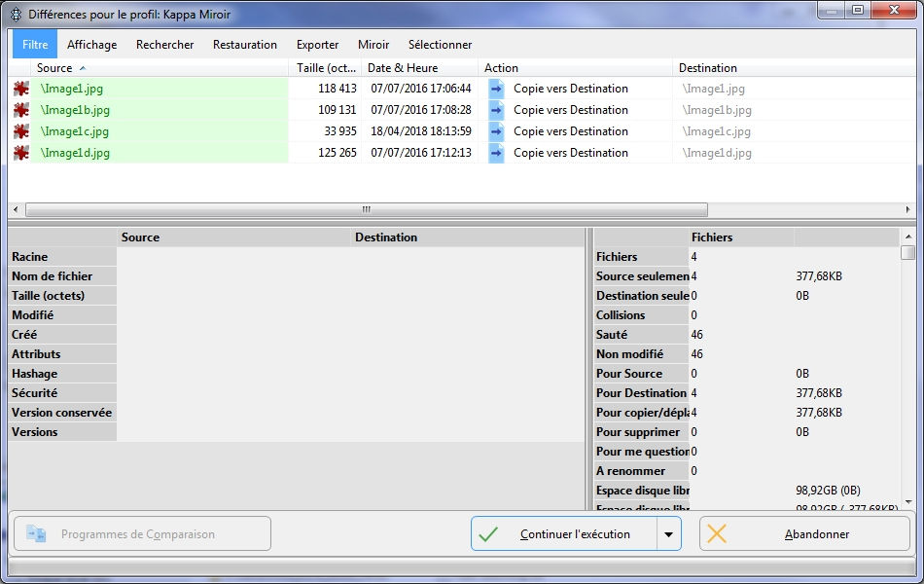Viewport: 924px width, 584px height.
Task: Click the 118 413 size value
Action: [x=338, y=89]
